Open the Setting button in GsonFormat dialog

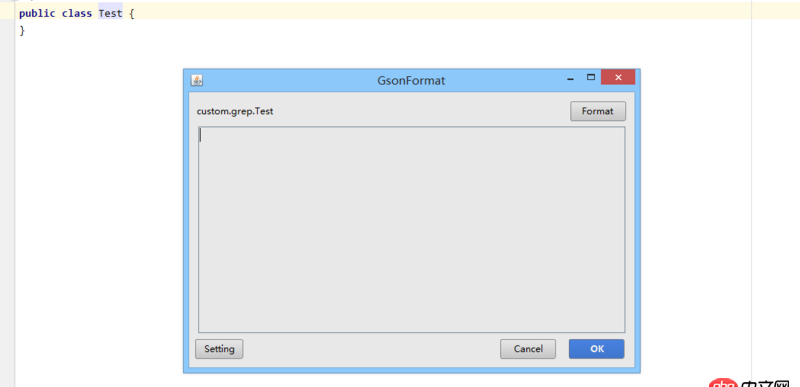pos(219,349)
